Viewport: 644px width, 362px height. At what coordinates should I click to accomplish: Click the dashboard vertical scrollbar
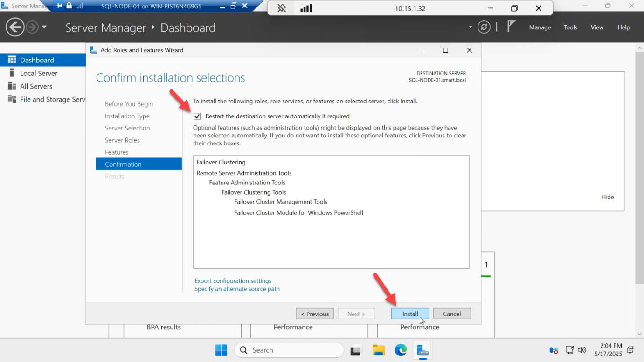639,168
